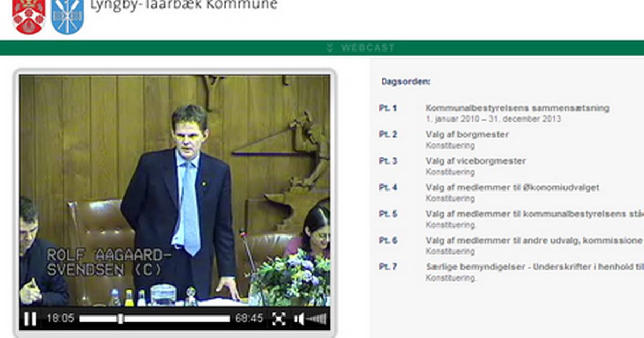Viewport: 644px width, 338px height.
Task: Open Pt. 6 Valg af medlemmer til andre udvalg
Action: pos(535,240)
